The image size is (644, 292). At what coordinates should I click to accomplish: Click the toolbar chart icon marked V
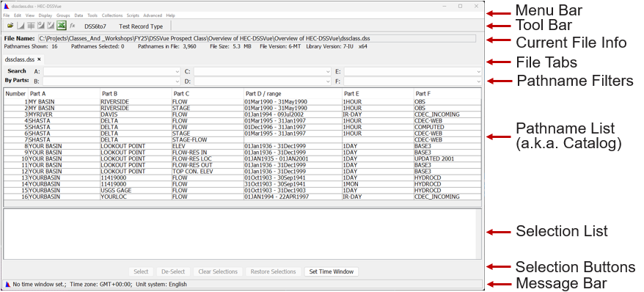click(x=51, y=26)
